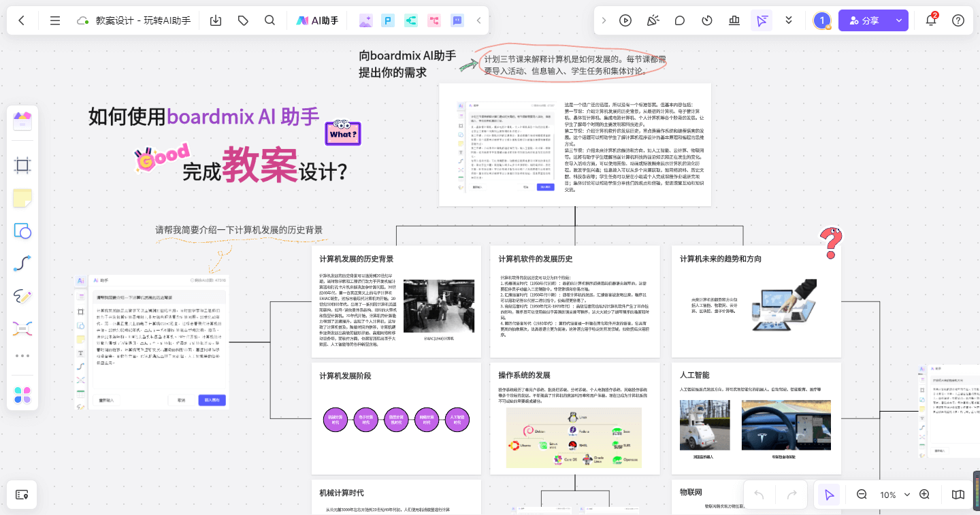This screenshot has width=980, height=515.
Task: Click the back arrow in top bar
Action: pyautogui.click(x=22, y=20)
